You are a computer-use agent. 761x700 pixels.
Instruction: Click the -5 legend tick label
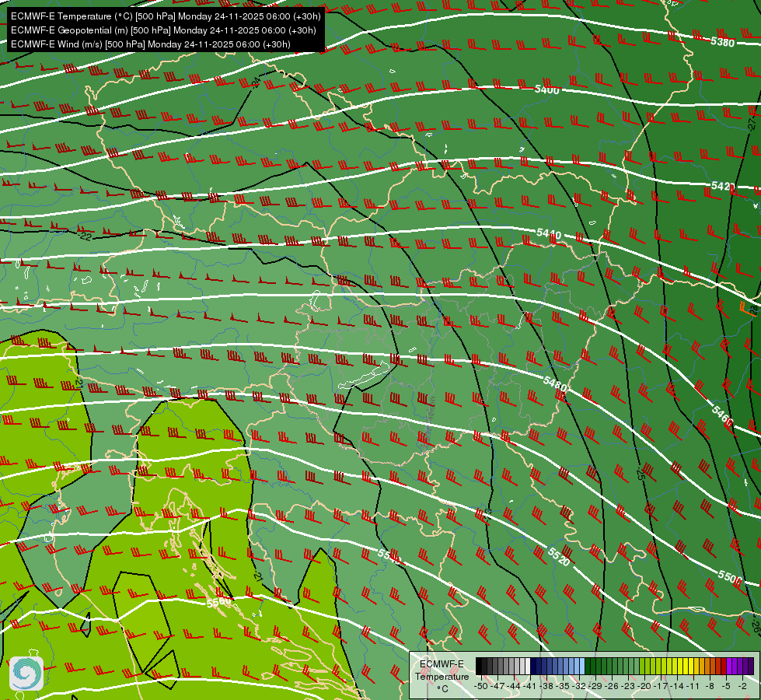[725, 687]
